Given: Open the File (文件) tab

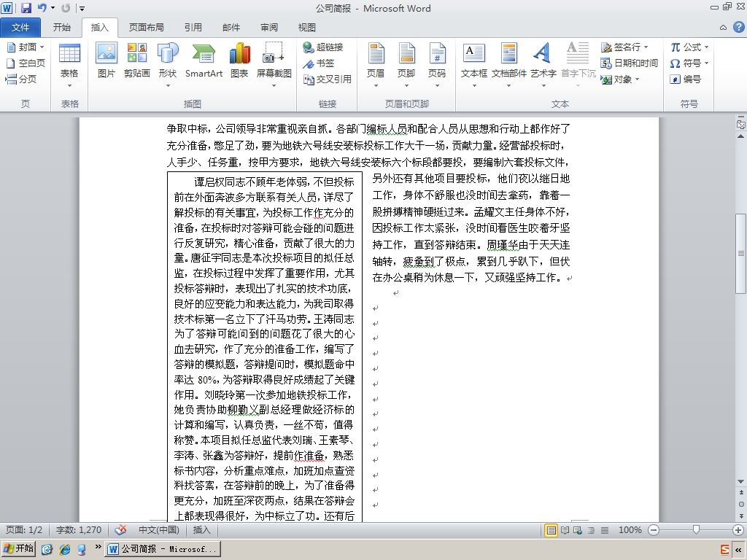Looking at the screenshot, I should coord(20,28).
